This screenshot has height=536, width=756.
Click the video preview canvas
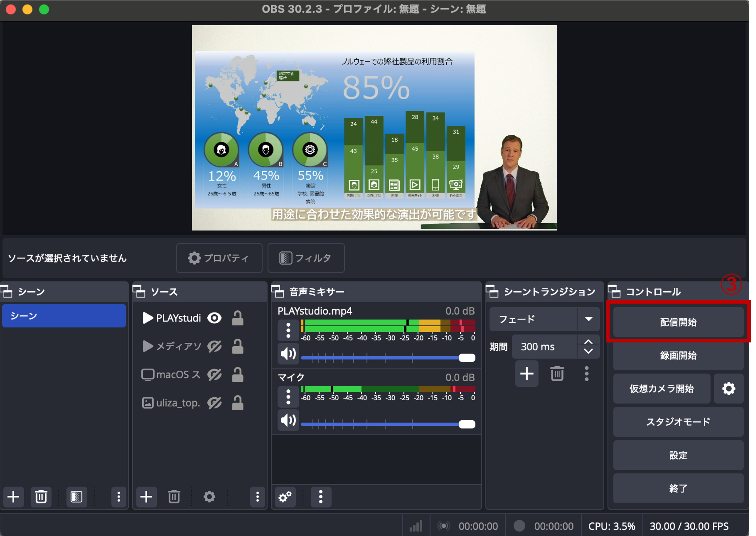tap(374, 128)
